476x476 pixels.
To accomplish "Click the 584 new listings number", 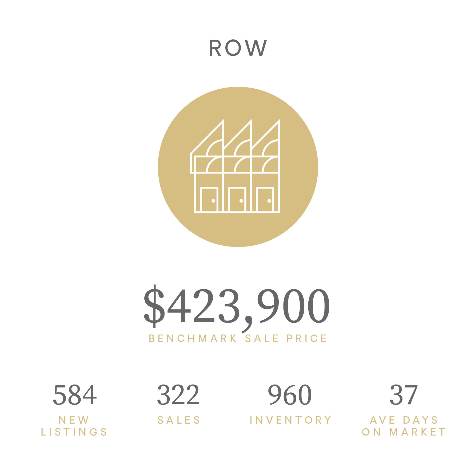I will pos(75,395).
